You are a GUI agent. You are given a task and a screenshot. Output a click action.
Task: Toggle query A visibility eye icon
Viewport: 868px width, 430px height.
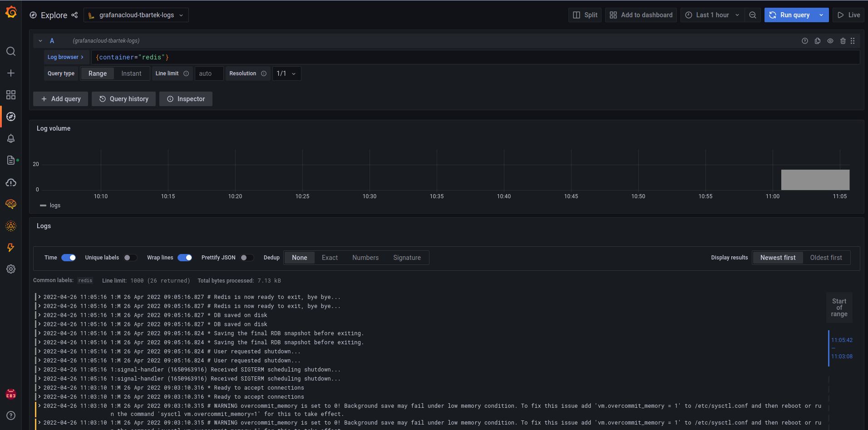[x=830, y=41]
